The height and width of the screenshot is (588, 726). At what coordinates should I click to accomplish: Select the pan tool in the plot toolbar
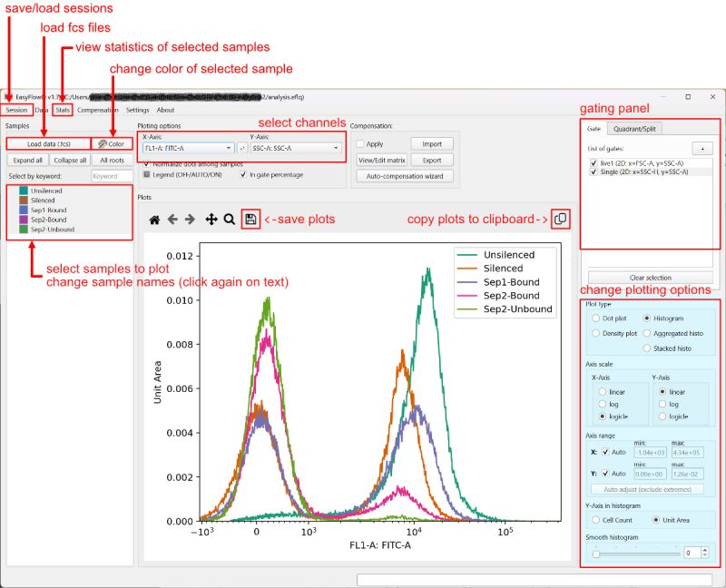pos(211,219)
